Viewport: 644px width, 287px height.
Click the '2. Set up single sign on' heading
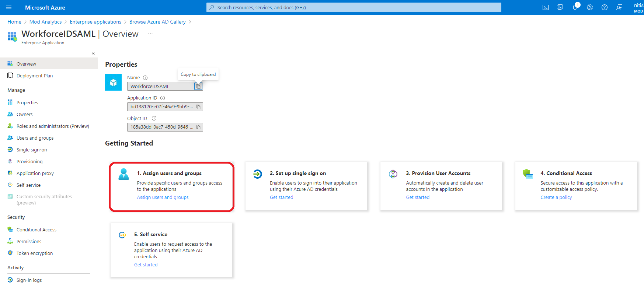click(298, 173)
